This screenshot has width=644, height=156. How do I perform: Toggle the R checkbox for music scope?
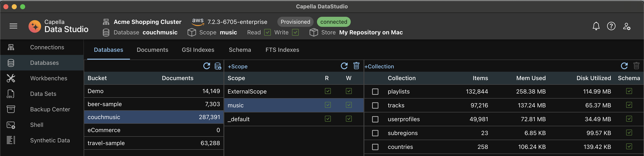[328, 105]
